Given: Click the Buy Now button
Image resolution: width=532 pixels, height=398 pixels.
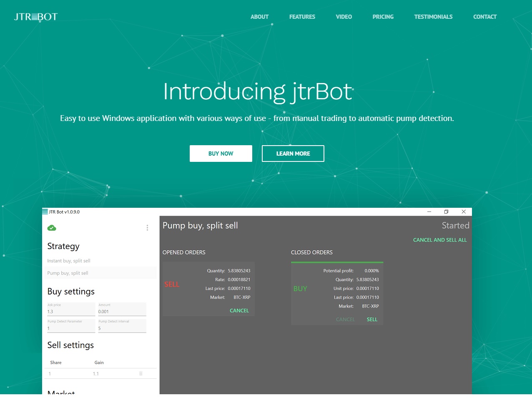Looking at the screenshot, I should [221, 154].
